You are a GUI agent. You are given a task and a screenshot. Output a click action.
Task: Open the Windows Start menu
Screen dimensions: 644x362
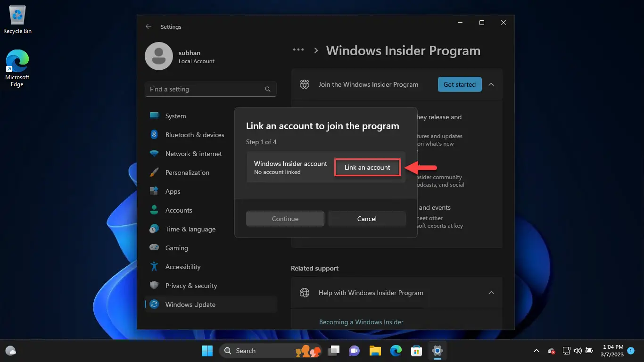pyautogui.click(x=207, y=351)
